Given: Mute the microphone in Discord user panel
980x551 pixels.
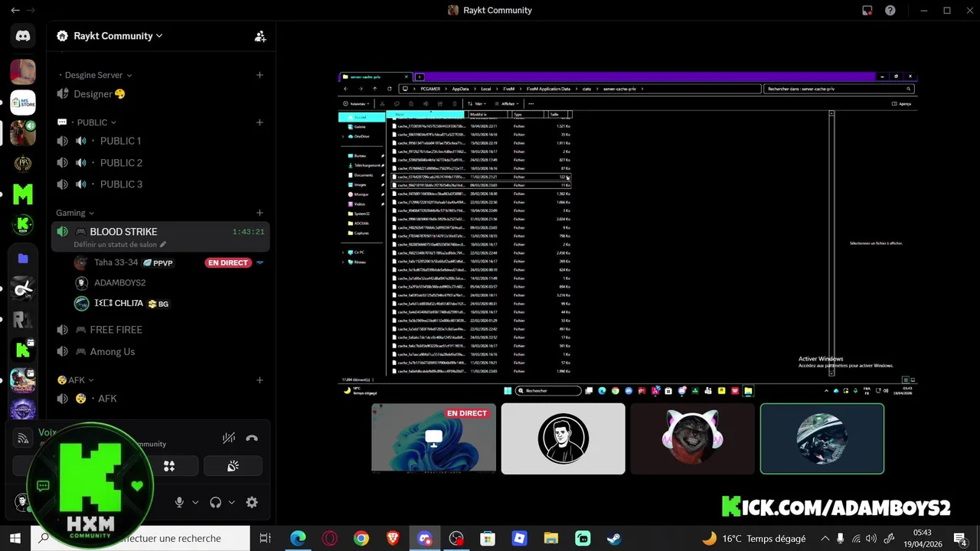Looking at the screenshot, I should click(x=179, y=502).
